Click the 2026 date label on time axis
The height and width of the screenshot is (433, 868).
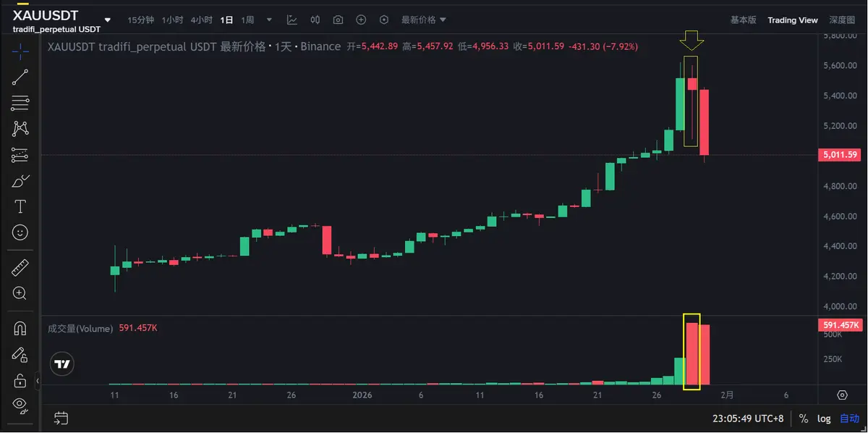(361, 395)
